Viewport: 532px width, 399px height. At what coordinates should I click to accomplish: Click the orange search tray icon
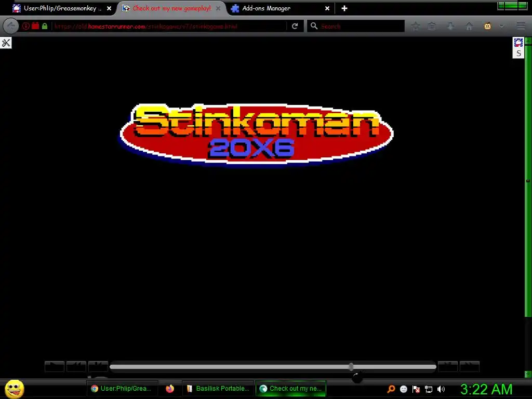point(391,389)
